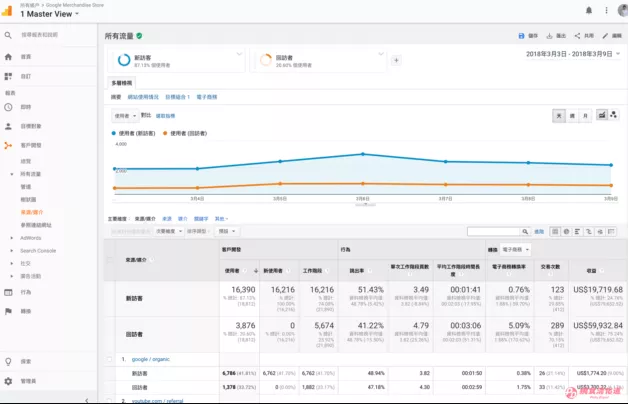Select the performance bar view icon
The image size is (628, 404).
point(577,231)
